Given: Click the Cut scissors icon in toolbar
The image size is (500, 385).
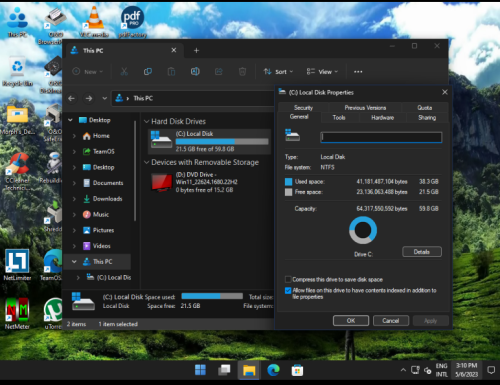Looking at the screenshot, I should [124, 71].
